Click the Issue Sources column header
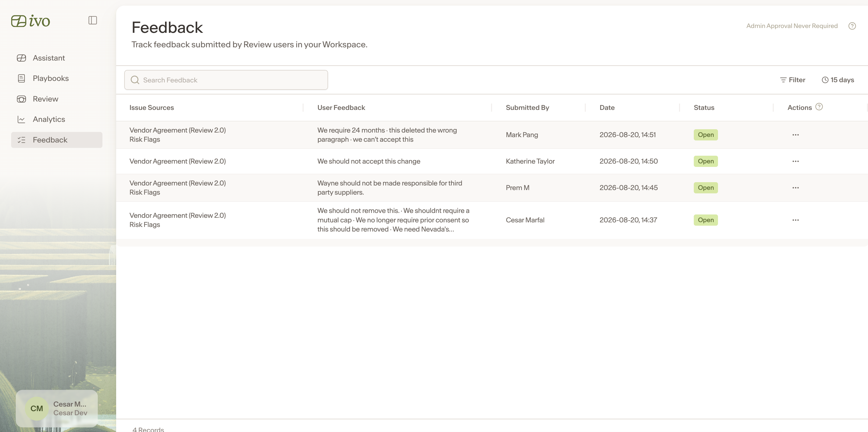 (x=152, y=107)
